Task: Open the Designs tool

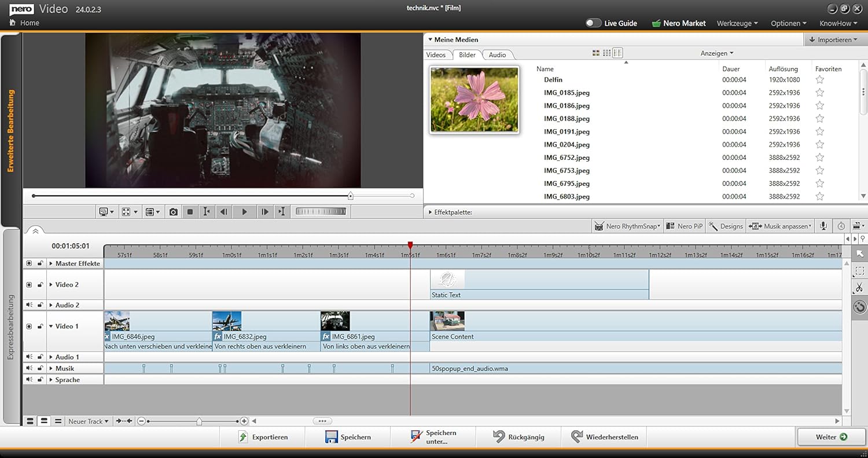Action: tap(726, 226)
